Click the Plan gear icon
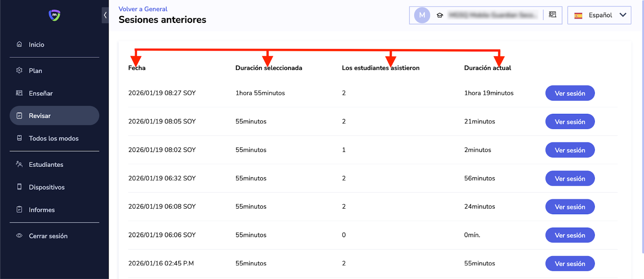This screenshot has height=279, width=644. pos(19,70)
